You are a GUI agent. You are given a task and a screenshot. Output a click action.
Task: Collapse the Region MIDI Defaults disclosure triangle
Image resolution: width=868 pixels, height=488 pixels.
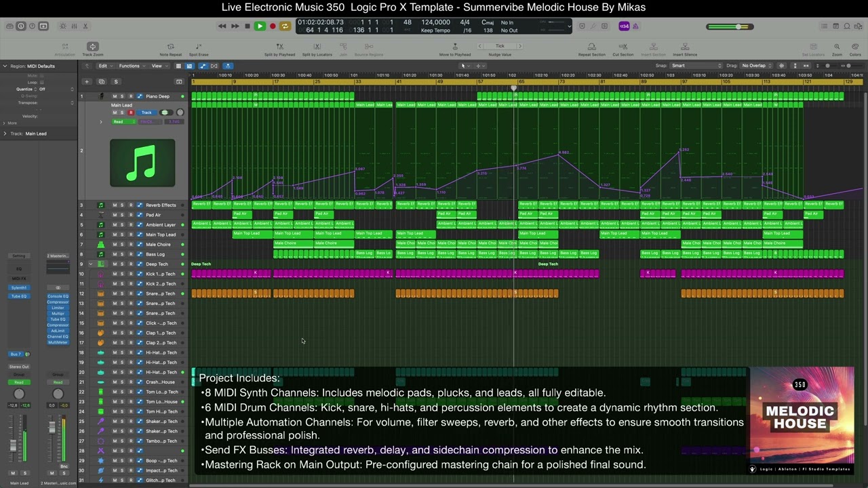5,66
